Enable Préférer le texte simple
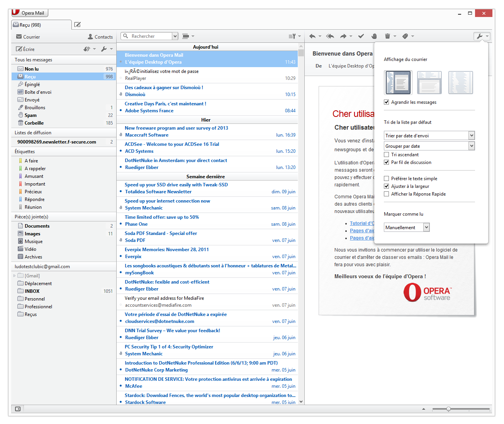504x424 pixels. tap(387, 179)
